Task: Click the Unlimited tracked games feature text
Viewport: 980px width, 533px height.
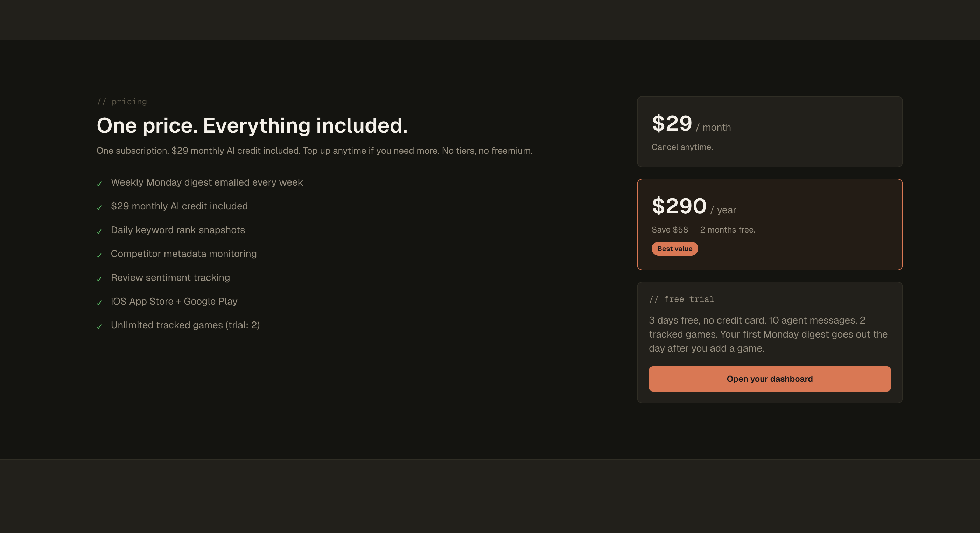Action: [x=185, y=325]
